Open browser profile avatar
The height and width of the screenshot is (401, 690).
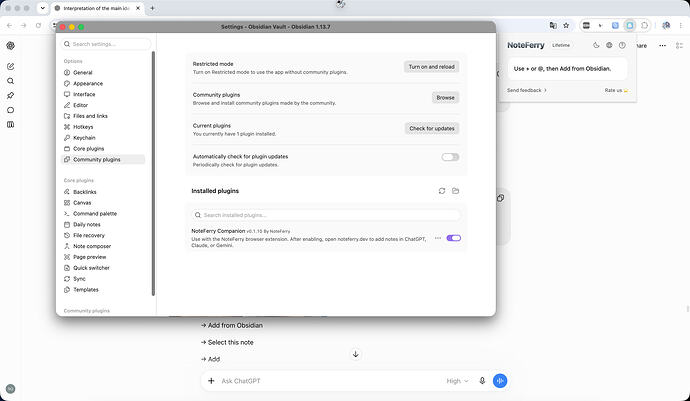(x=666, y=26)
